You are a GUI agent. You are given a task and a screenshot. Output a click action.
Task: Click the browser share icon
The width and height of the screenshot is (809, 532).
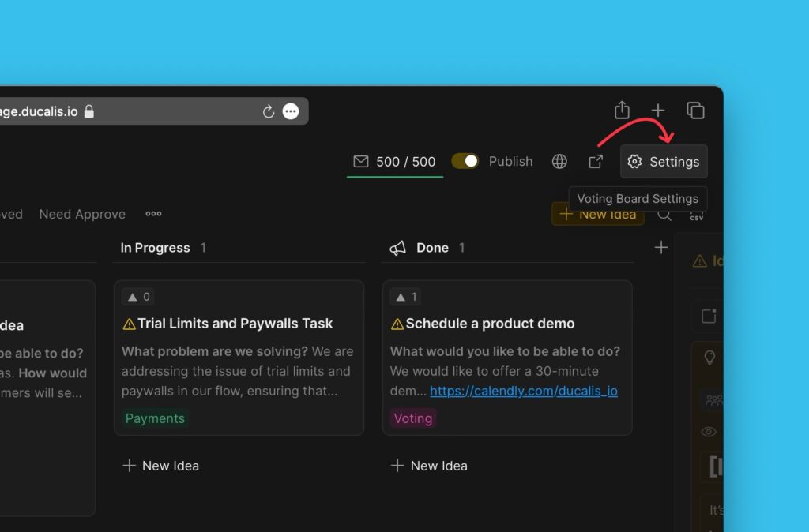point(622,111)
